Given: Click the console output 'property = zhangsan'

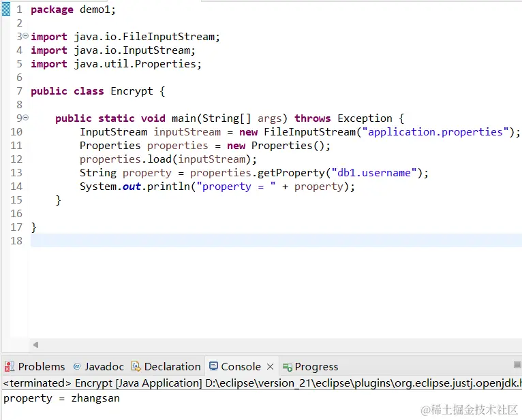Looking at the screenshot, I should point(61,398).
